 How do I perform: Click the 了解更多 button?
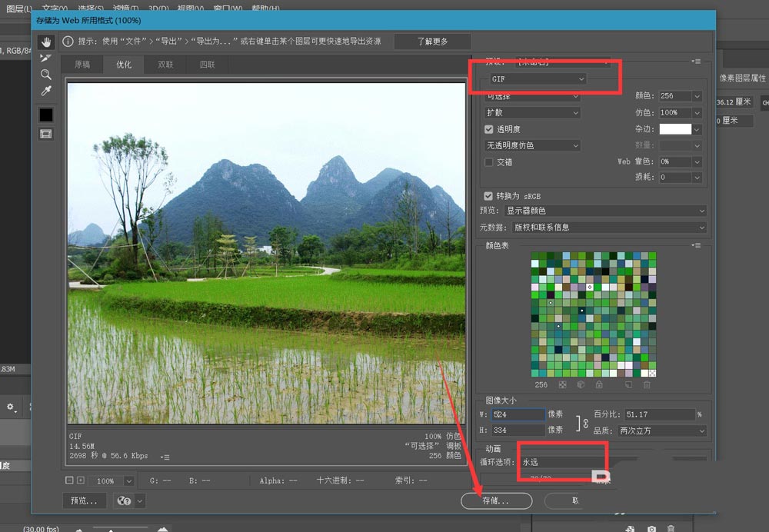point(432,42)
